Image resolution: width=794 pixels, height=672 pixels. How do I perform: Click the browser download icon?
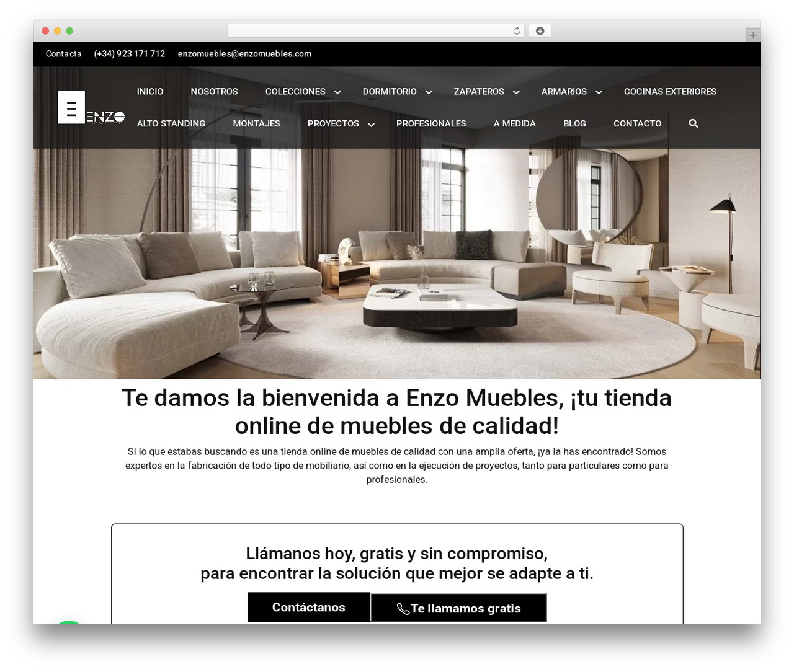coord(540,31)
